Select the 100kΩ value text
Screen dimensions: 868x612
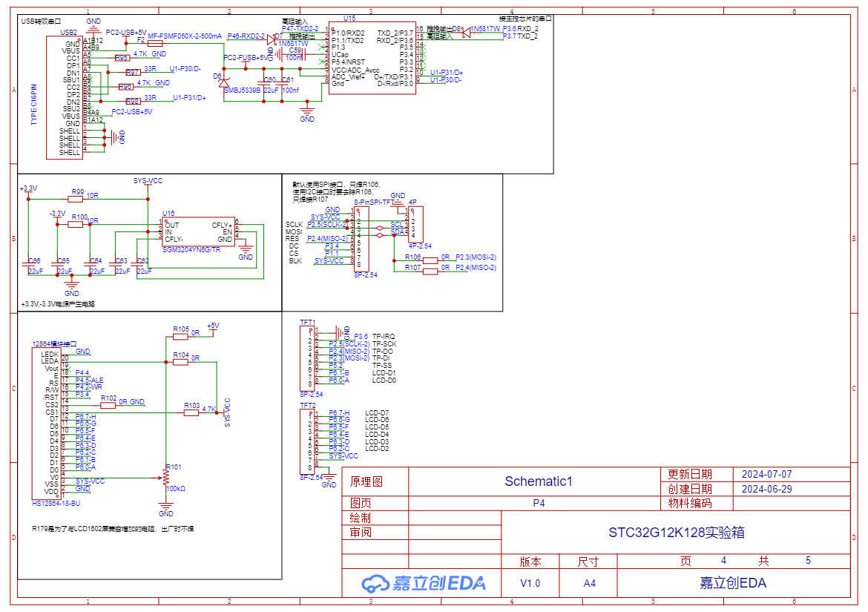tap(176, 489)
